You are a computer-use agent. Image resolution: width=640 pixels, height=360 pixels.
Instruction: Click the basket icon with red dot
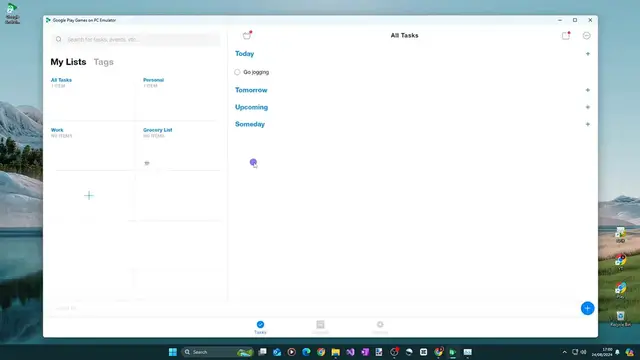point(247,36)
